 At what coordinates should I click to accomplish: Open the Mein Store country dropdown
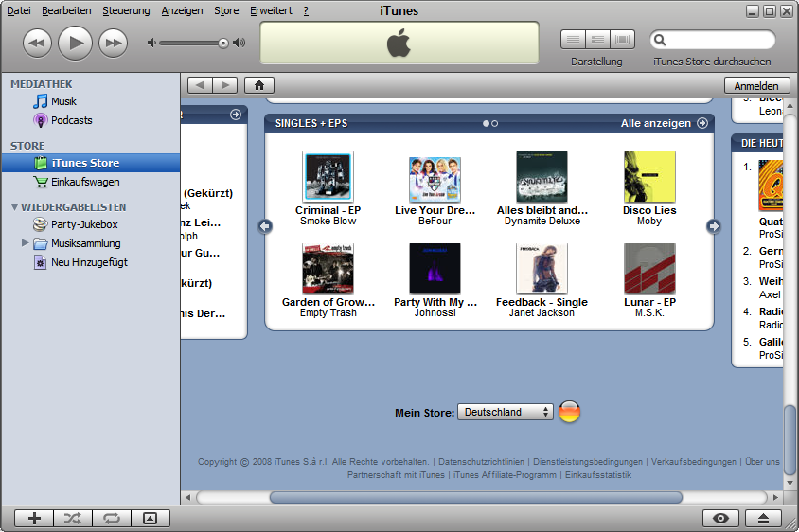(505, 412)
